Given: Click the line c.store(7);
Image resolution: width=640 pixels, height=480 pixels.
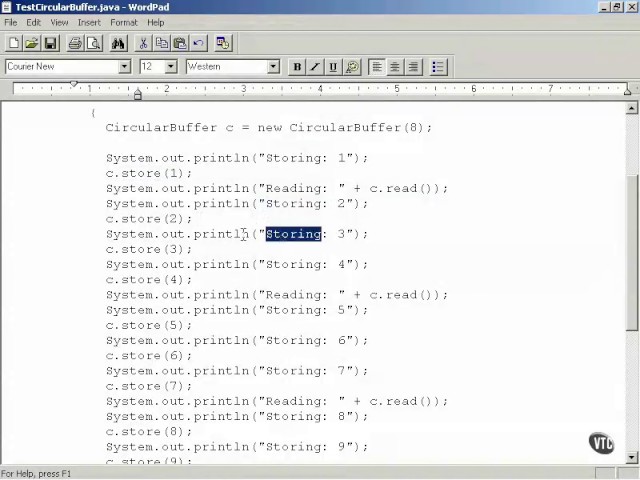Looking at the screenshot, I should click(149, 387).
